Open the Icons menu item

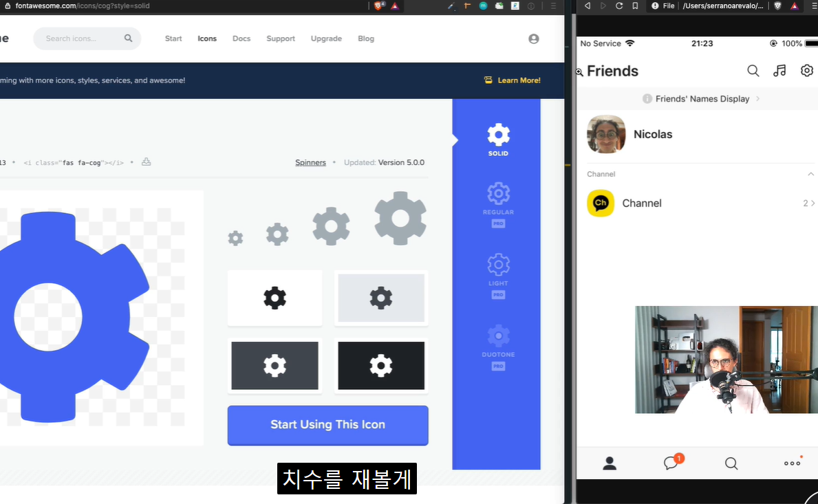point(207,39)
